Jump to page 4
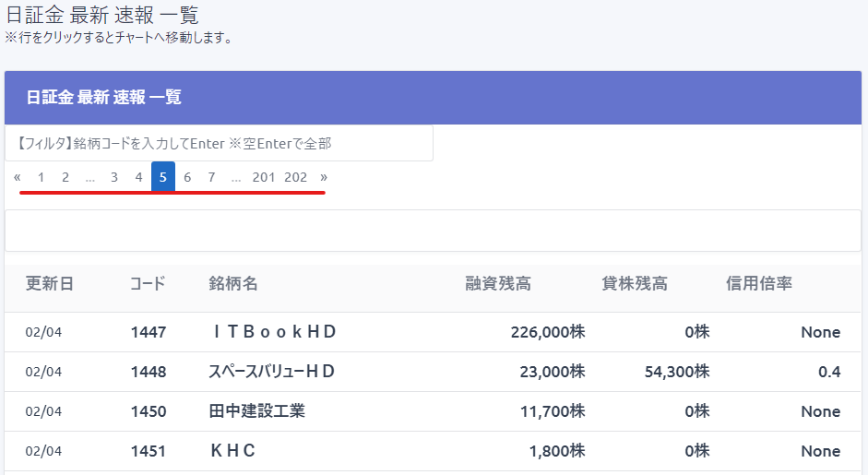Viewport: 868px width, 475px height. (138, 177)
